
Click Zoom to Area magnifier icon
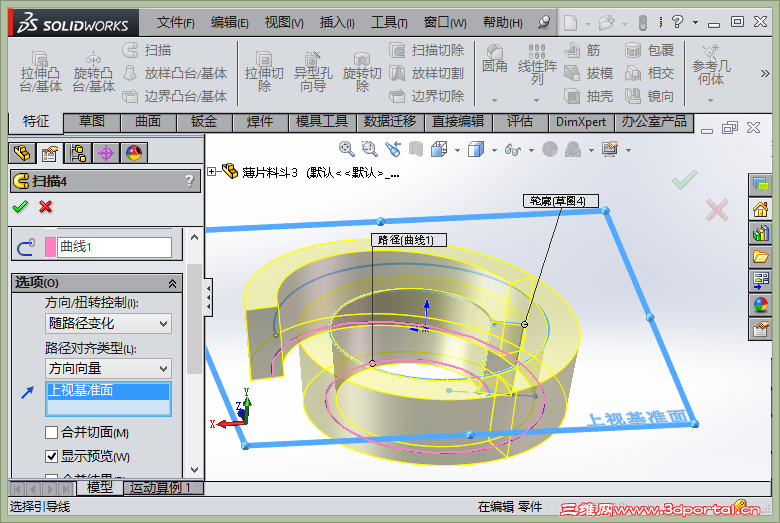click(x=369, y=149)
